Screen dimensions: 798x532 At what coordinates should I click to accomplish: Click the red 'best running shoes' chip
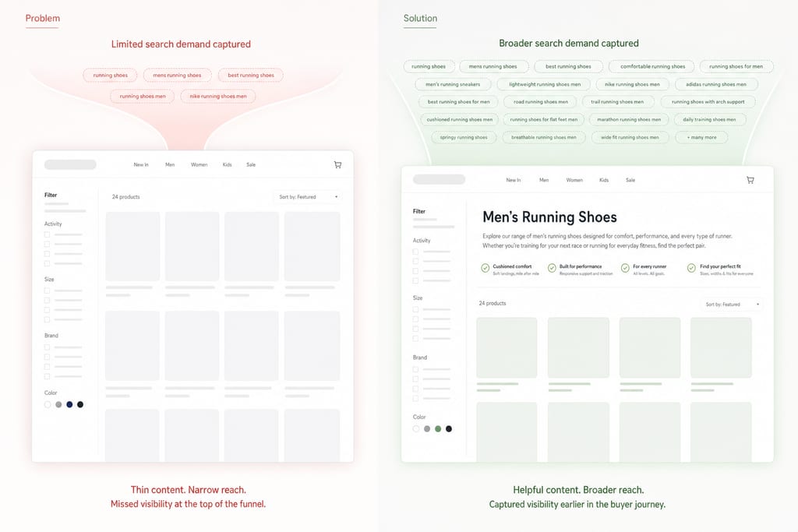coord(251,76)
